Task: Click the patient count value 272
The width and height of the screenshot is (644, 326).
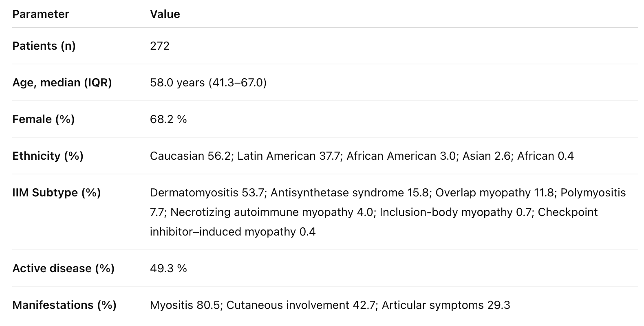Action: [x=160, y=46]
